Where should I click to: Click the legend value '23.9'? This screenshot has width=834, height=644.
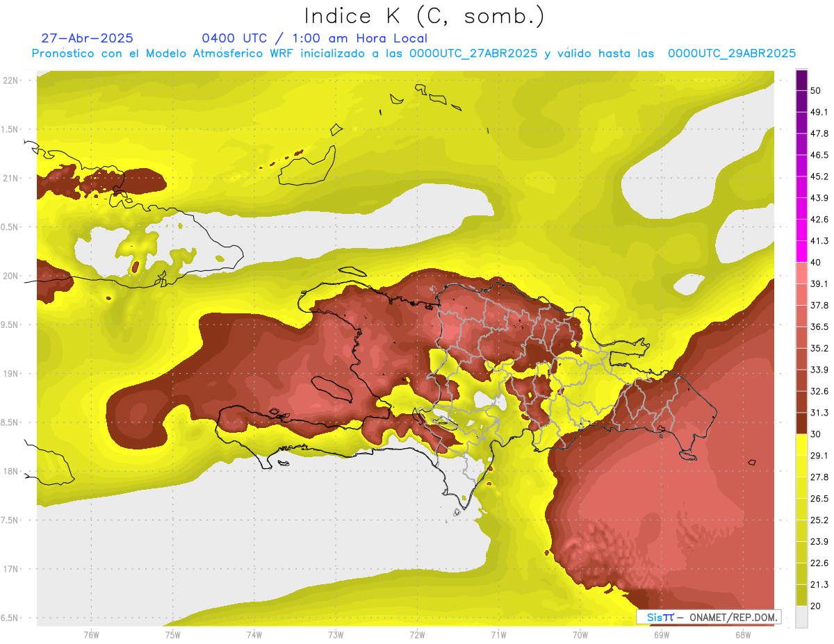(x=819, y=542)
